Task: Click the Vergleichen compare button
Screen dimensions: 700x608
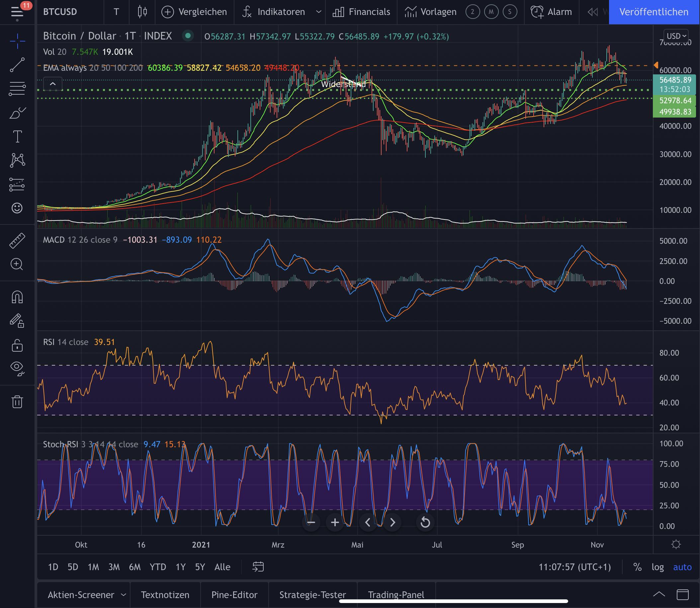Action: tap(194, 12)
